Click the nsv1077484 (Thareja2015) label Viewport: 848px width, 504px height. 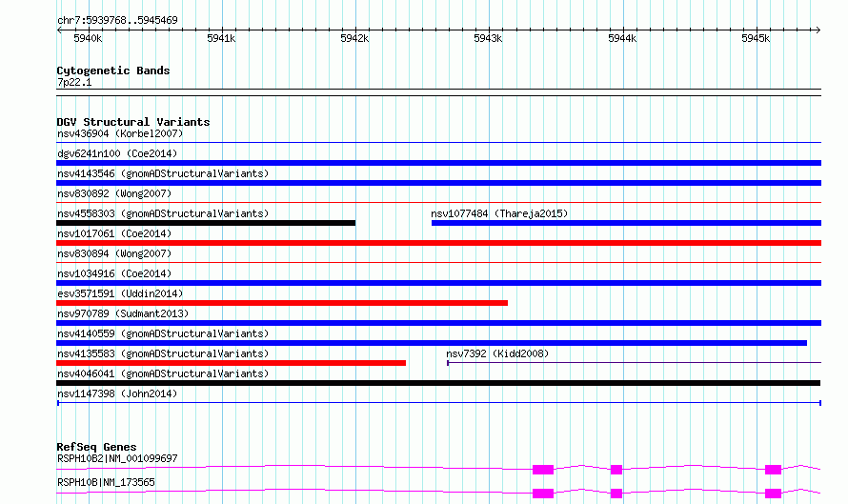[499, 213]
